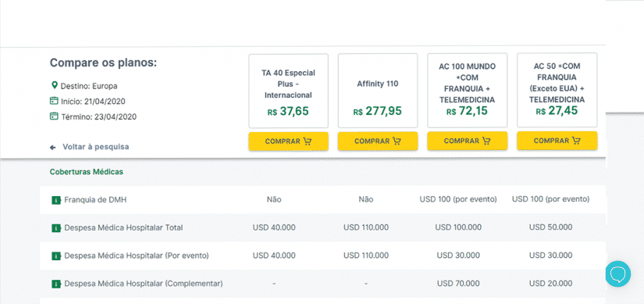Viewport: 644px width, 304px height.
Task: Buy the Affinity 110 plan
Action: coord(378,141)
